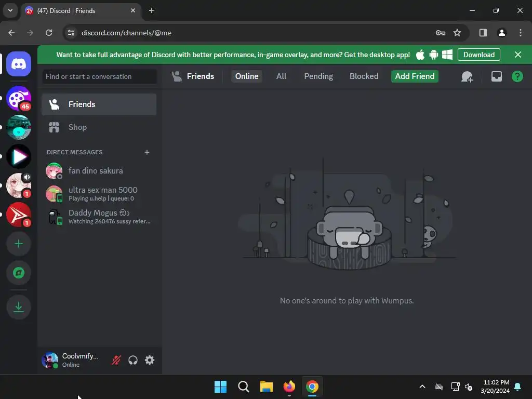Click the Android icon in the banner
This screenshot has height=399, width=532.
click(x=434, y=55)
